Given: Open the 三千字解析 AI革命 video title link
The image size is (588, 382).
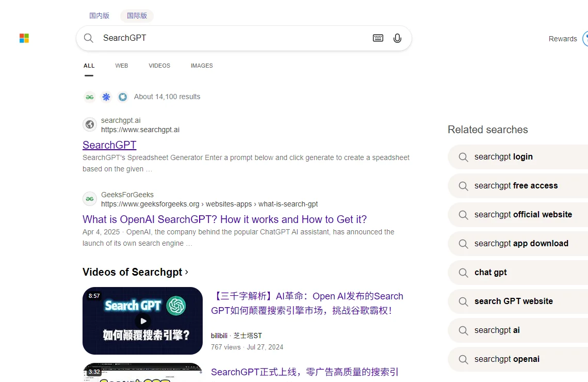Looking at the screenshot, I should coord(307,303).
